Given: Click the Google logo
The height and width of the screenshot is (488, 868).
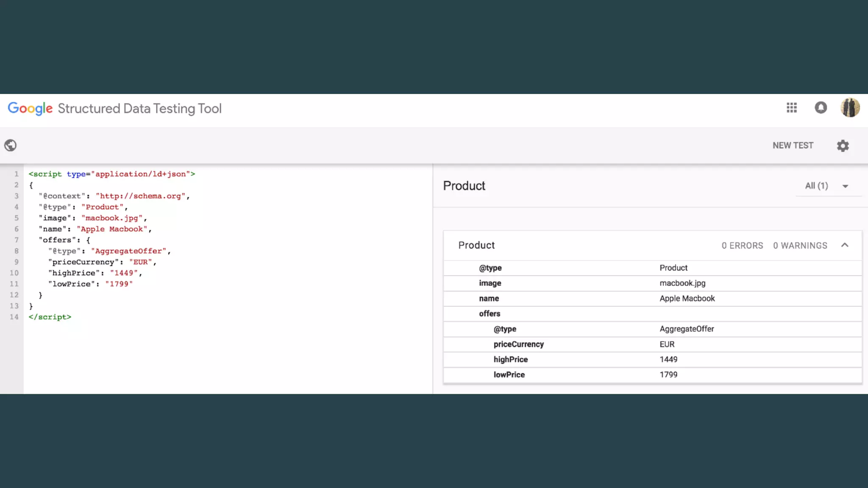Looking at the screenshot, I should 30,108.
